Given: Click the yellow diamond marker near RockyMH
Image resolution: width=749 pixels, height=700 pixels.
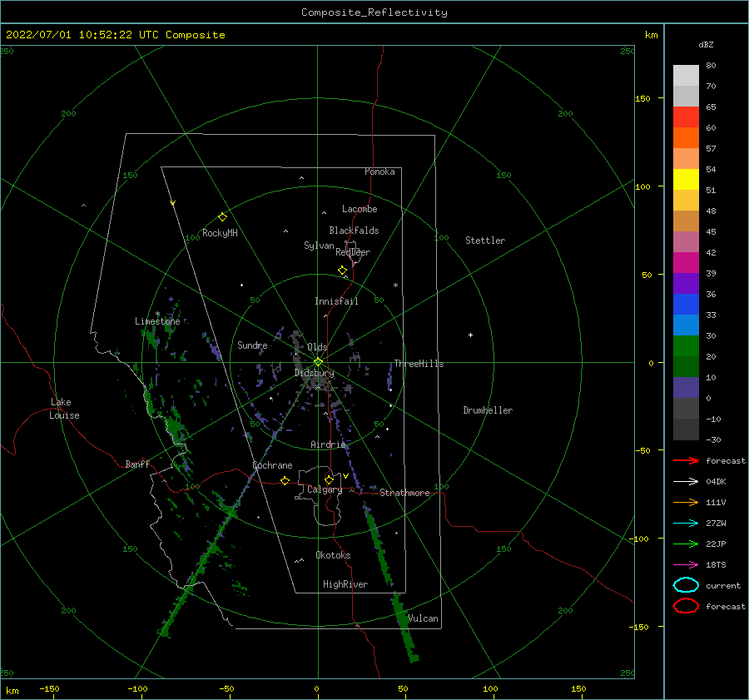Looking at the screenshot, I should point(222,217).
